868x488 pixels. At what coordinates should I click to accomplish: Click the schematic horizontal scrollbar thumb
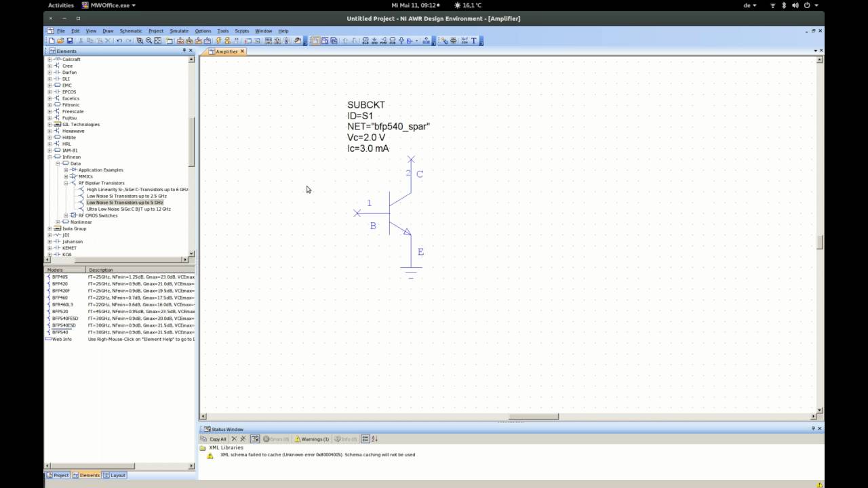[x=534, y=416]
